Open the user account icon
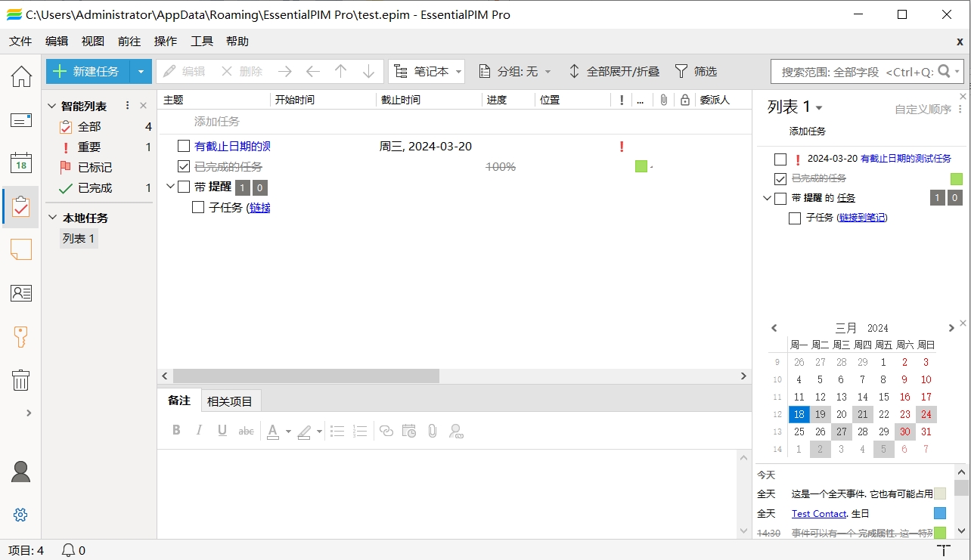The height and width of the screenshot is (560, 971). click(x=21, y=472)
